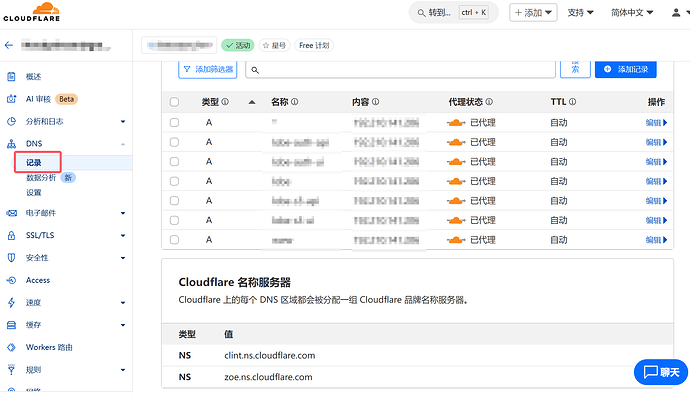690x393 pixels.
Task: Open the 添加 dropdown in top bar
Action: (533, 12)
